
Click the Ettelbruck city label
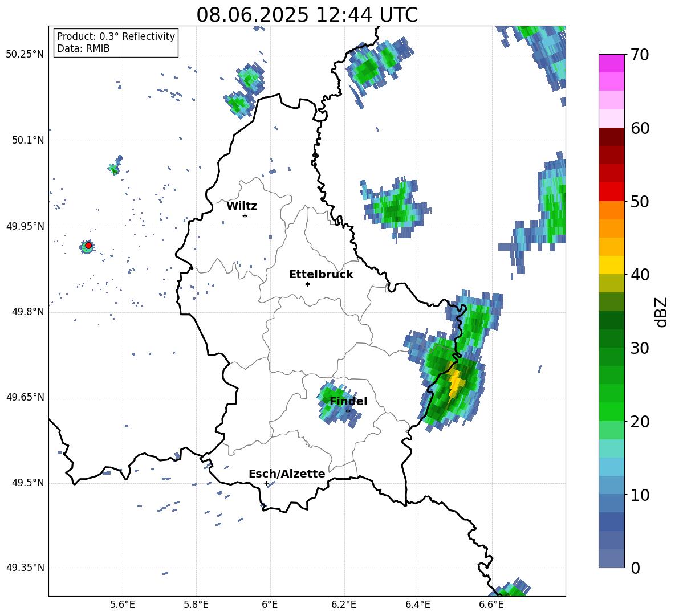(321, 275)
